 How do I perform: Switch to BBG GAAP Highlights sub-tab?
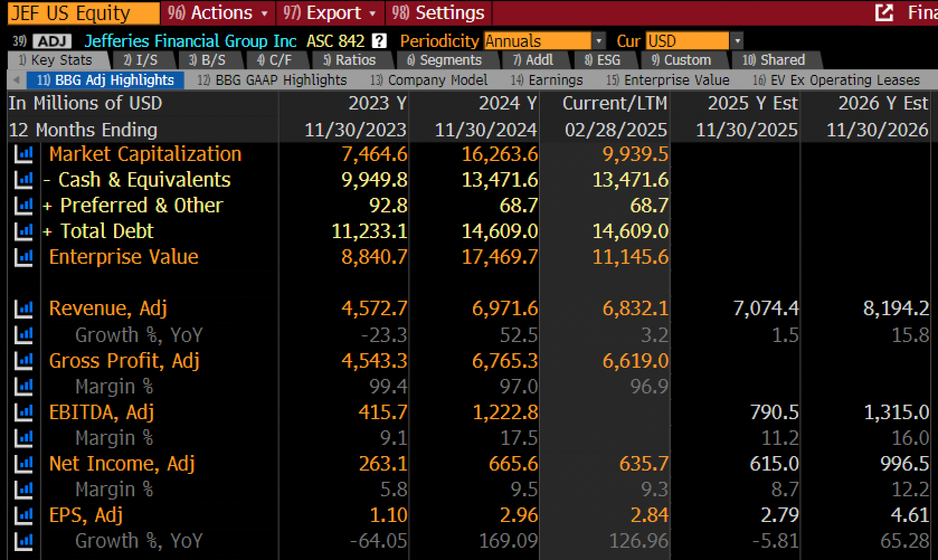[272, 80]
